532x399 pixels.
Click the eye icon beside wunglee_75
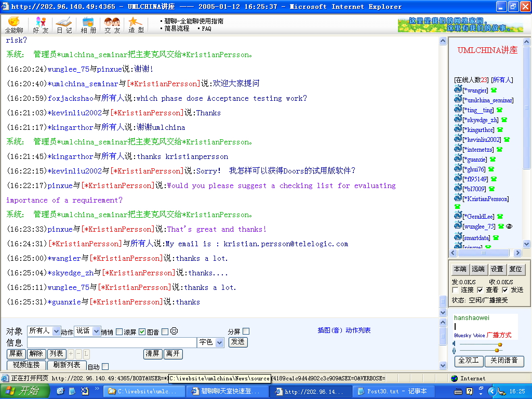coord(509,227)
